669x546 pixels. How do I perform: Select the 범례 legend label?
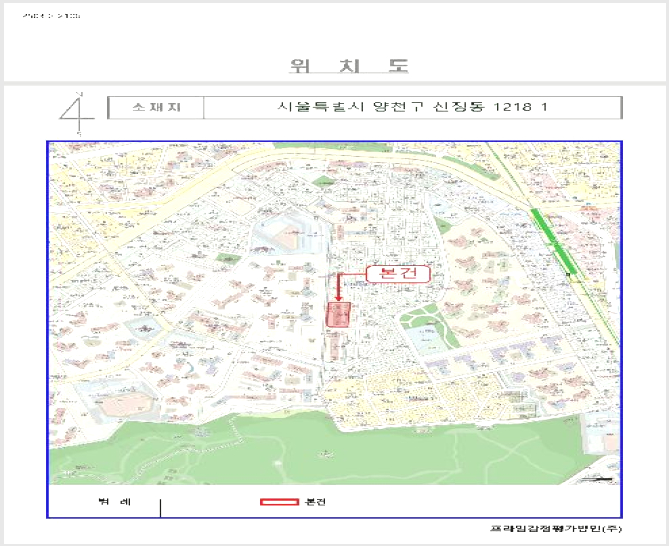(114, 502)
